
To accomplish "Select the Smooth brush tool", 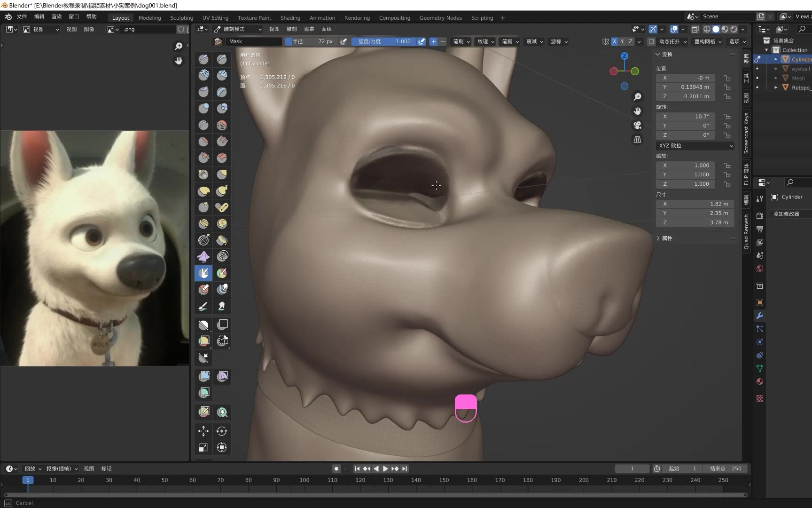I will pos(222,125).
